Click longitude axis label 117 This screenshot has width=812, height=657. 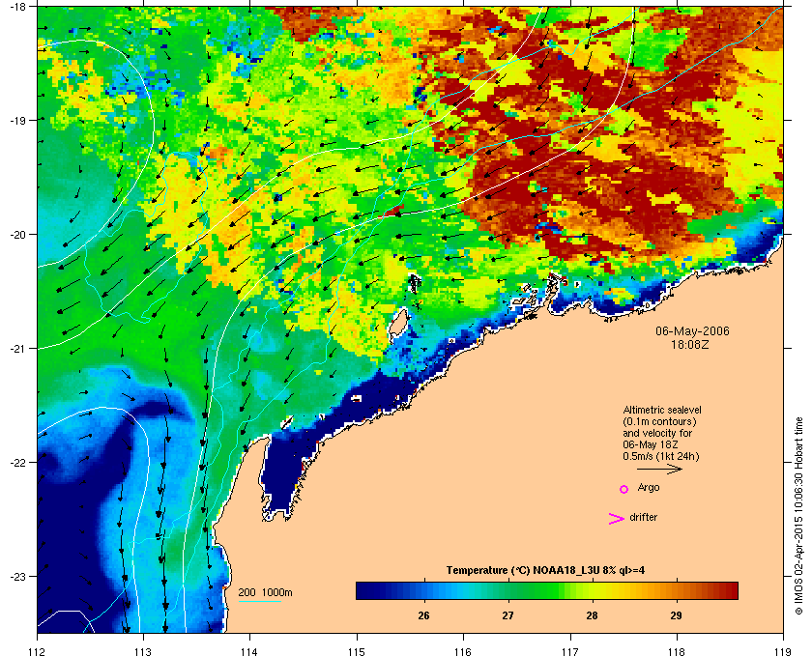[x=570, y=651]
